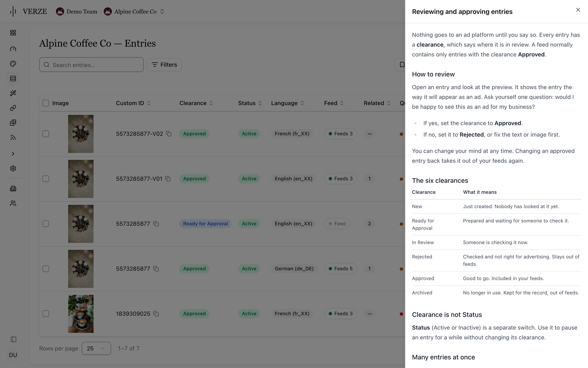This screenshot has width=588, height=368.
Task: Open the users team icon in sidebar
Action: [13, 203]
